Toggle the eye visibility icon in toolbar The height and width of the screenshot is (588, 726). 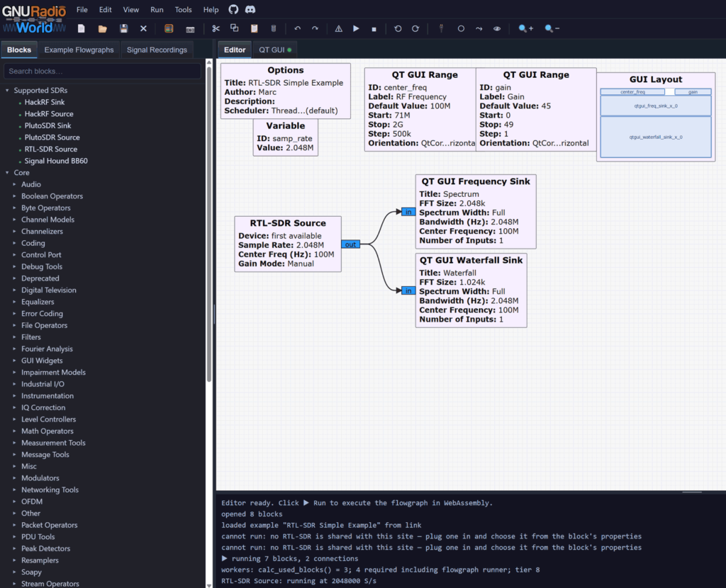coord(497,28)
